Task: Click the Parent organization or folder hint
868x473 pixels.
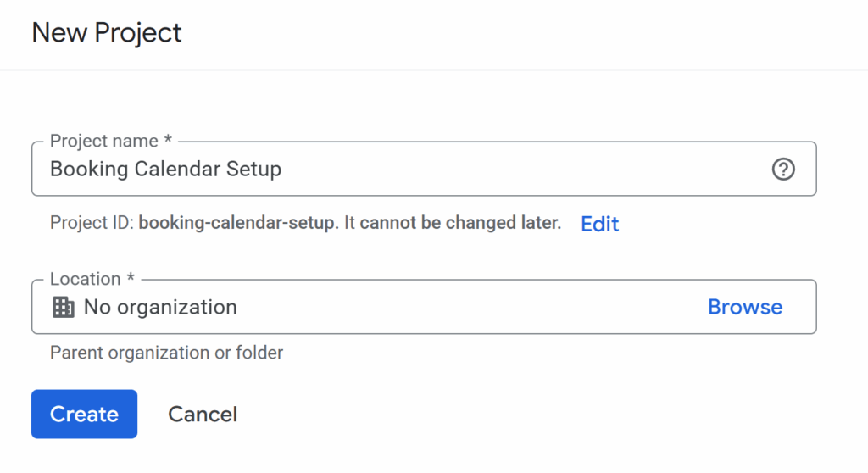Action: coord(166,353)
